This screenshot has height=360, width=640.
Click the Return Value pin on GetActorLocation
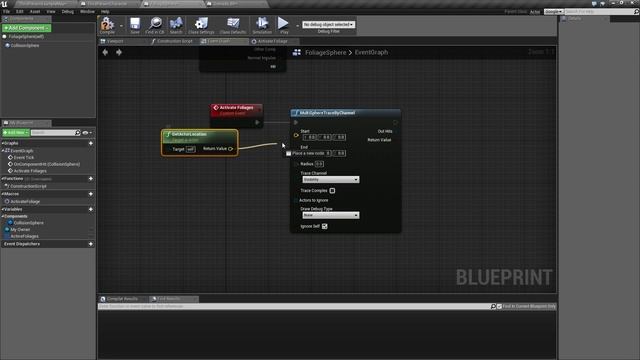tap(231, 149)
